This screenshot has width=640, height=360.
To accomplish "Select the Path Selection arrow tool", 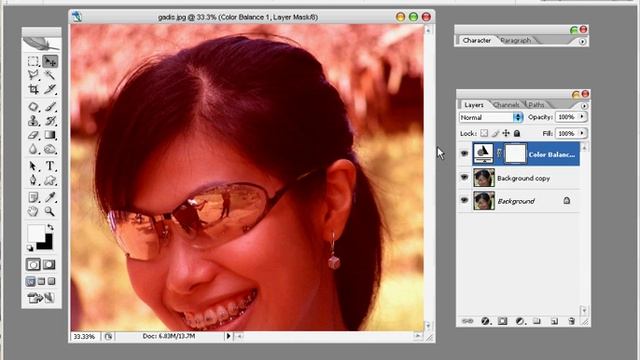I will coord(33,166).
